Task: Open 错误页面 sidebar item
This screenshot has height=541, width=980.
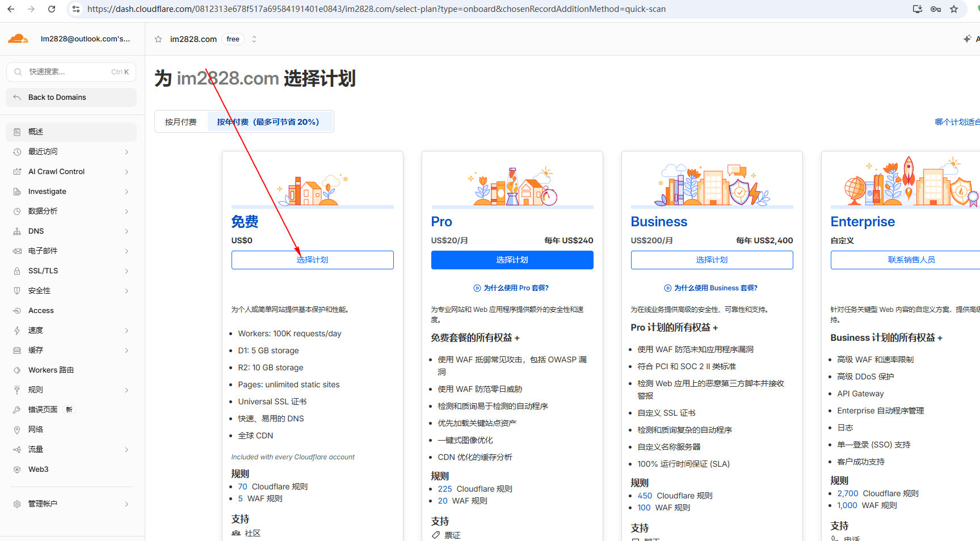Action: (71, 409)
